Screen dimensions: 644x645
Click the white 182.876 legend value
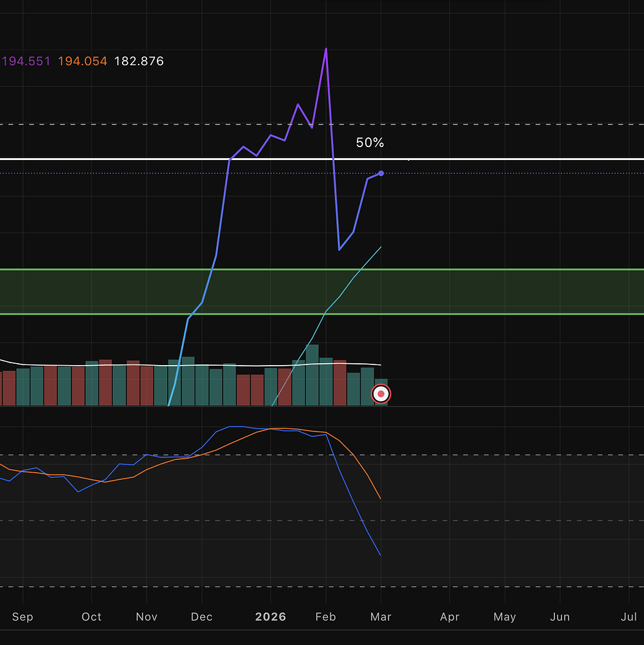[x=139, y=61]
